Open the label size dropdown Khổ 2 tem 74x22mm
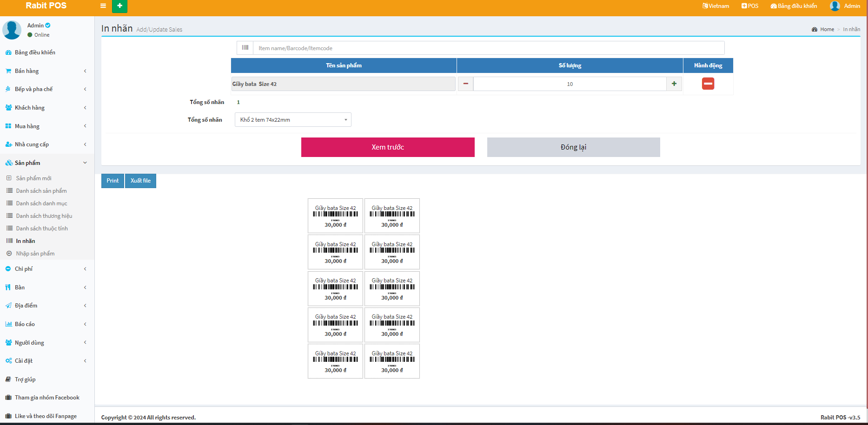 click(293, 120)
